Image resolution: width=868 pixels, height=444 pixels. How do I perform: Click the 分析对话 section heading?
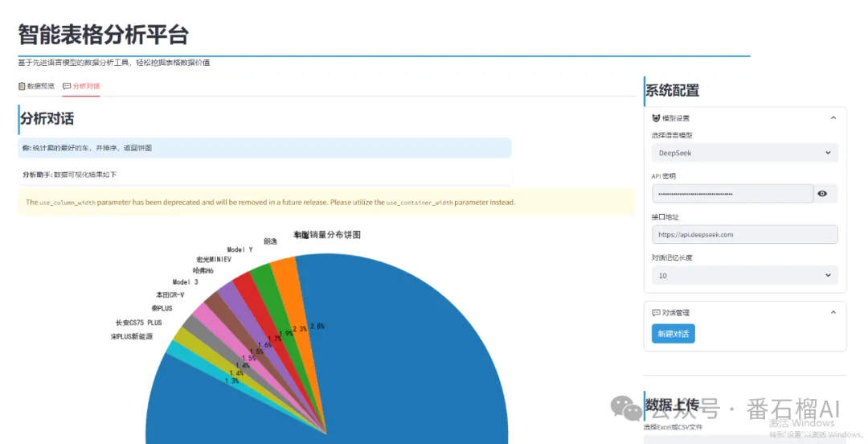(47, 118)
